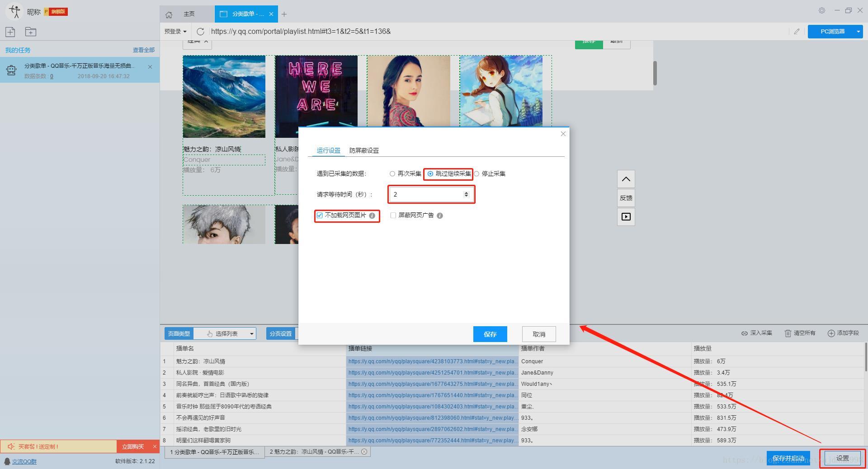
Task: Click 查看全部 link
Action: click(x=143, y=50)
